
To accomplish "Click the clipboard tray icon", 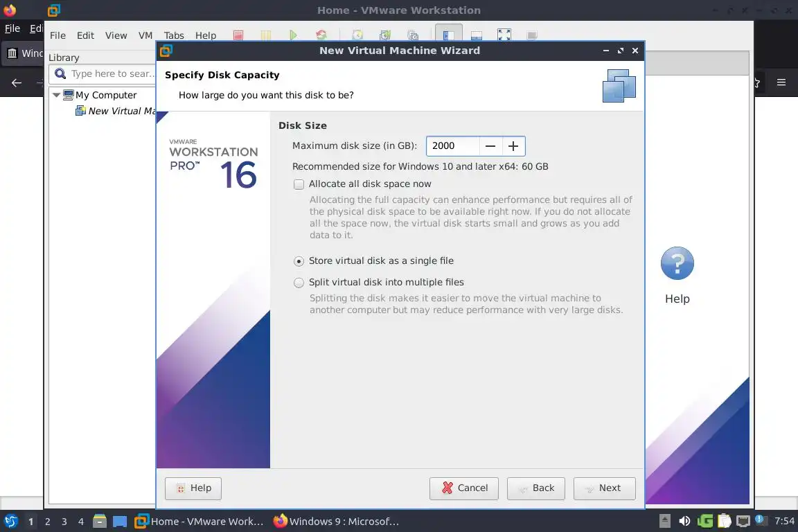I will pos(724,522).
